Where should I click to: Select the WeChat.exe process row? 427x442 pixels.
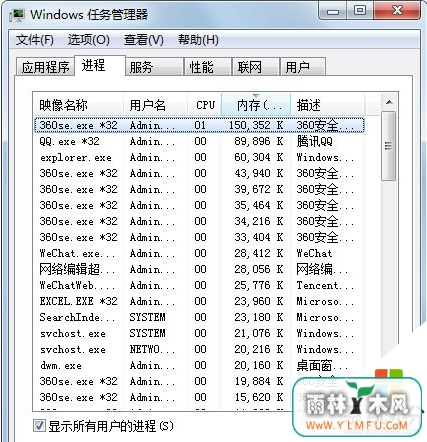coord(199,253)
